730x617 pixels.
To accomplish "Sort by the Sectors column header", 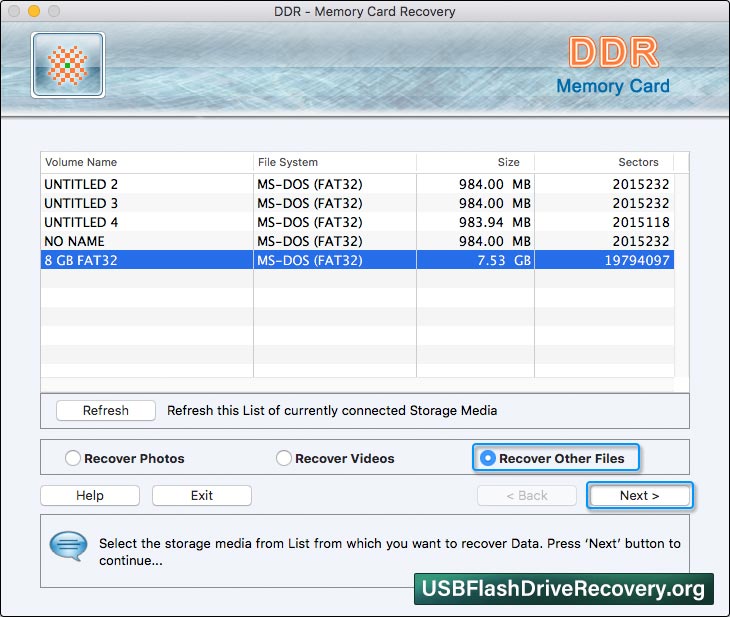I will tap(604, 162).
